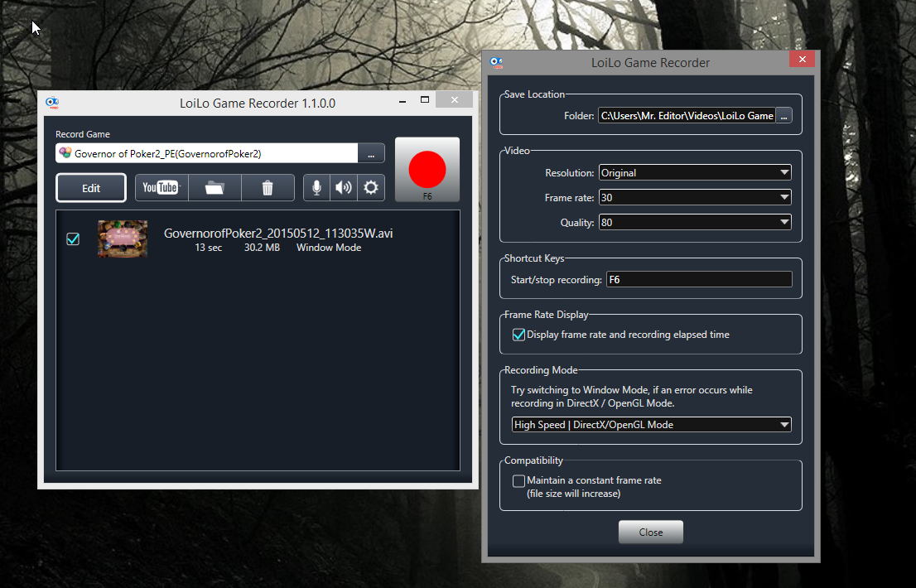Open the Recording Mode dropdown
The height and width of the screenshot is (588, 916).
(651, 425)
